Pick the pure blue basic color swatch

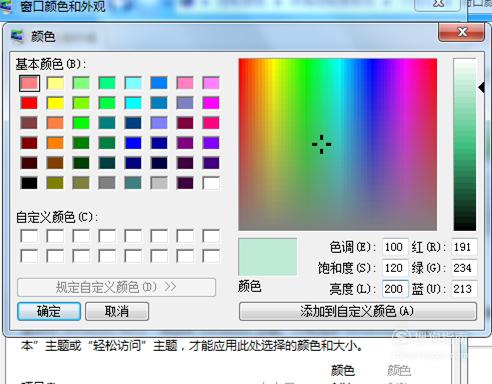point(133,143)
